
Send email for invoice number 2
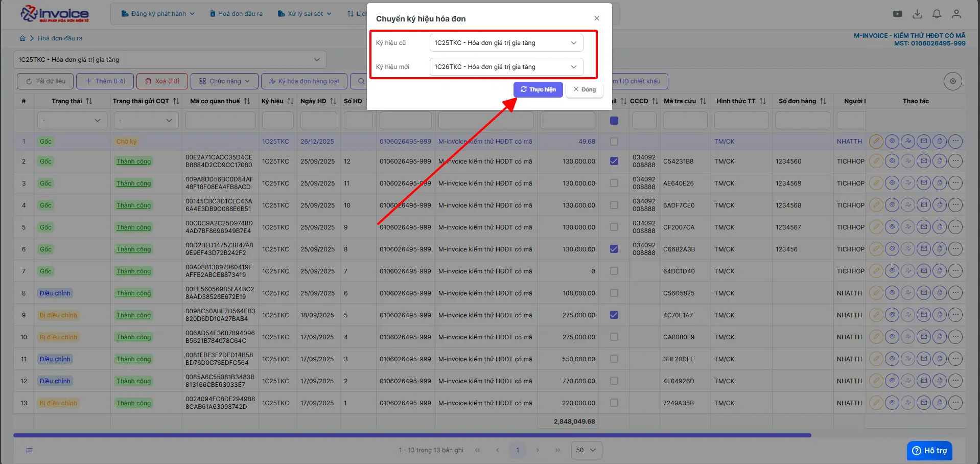coord(924,381)
